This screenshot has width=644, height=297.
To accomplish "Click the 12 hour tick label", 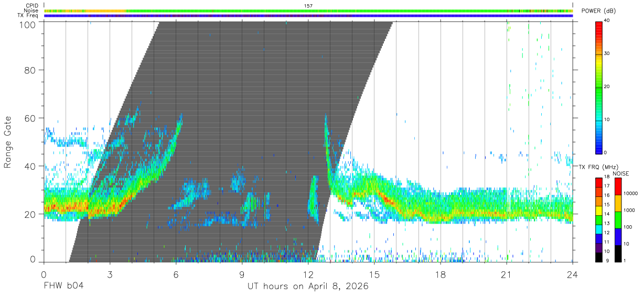I will tap(308, 274).
